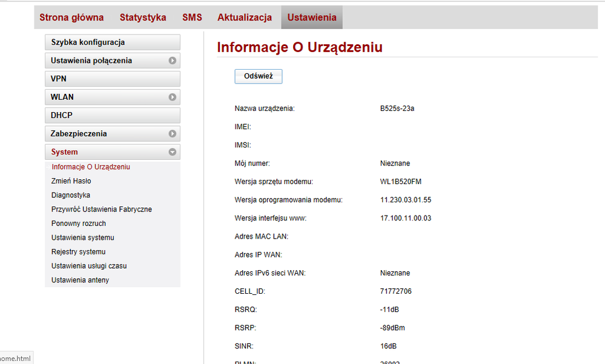Expand the WLAN section arrow

pyautogui.click(x=173, y=97)
